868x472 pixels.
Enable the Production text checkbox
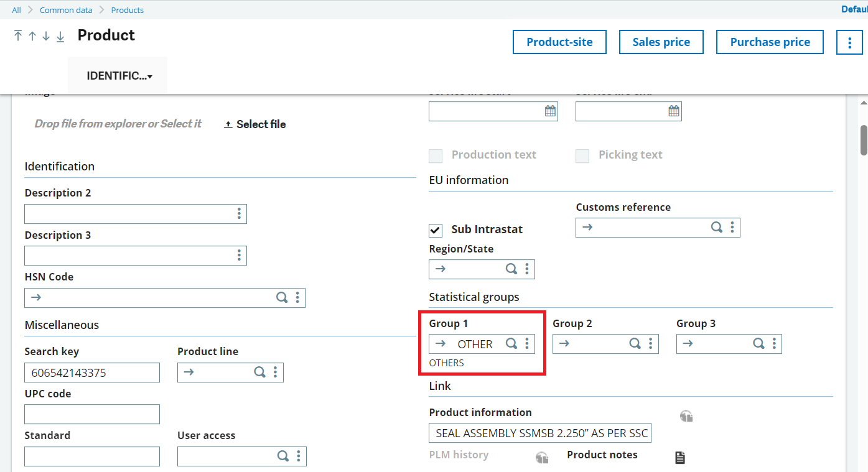point(435,155)
